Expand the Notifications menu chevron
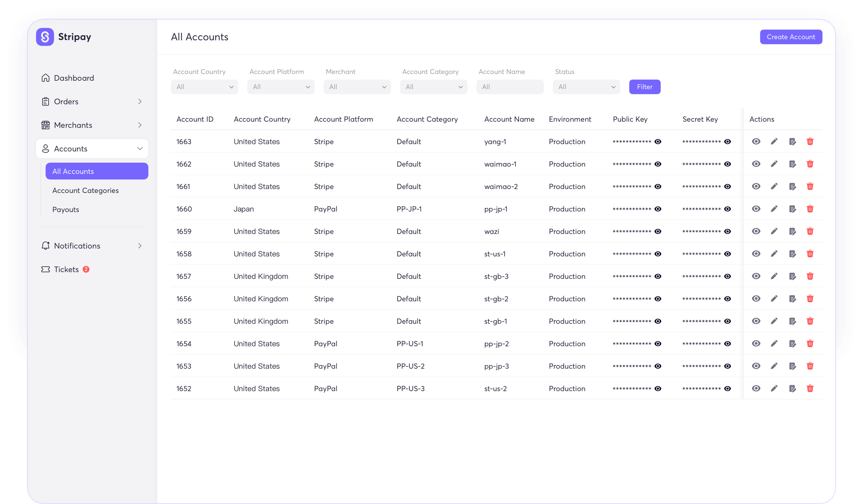The height and width of the screenshot is (504, 863). coord(140,246)
